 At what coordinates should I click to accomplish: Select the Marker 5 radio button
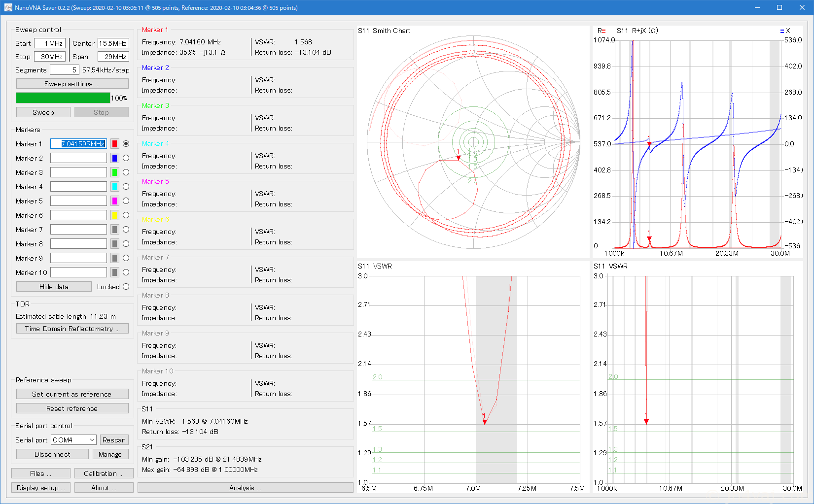click(x=126, y=201)
